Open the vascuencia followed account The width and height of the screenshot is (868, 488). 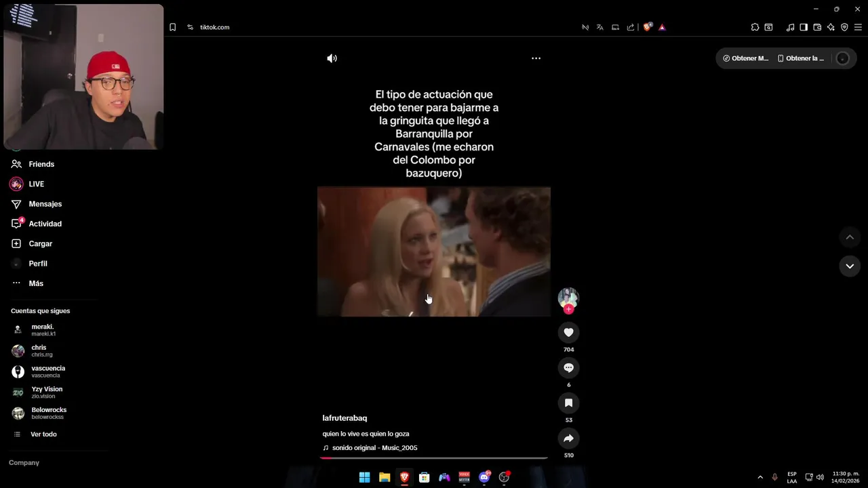47,371
